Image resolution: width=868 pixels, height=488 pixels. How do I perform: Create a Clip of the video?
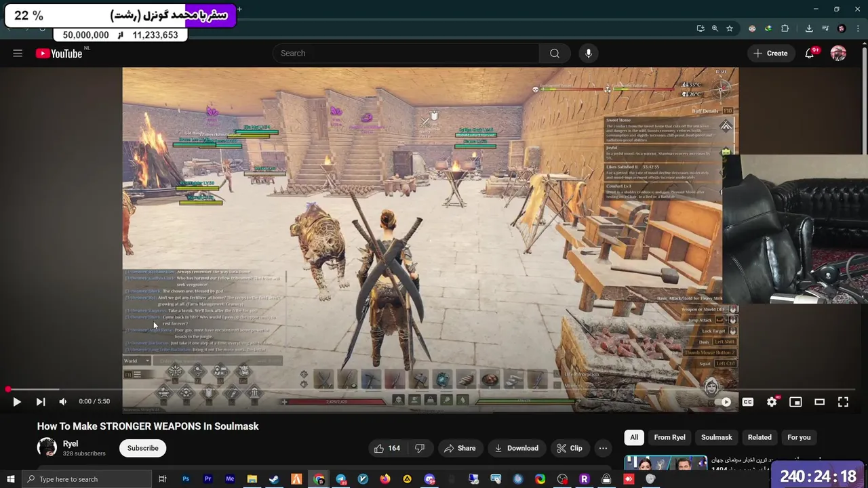coord(570,448)
